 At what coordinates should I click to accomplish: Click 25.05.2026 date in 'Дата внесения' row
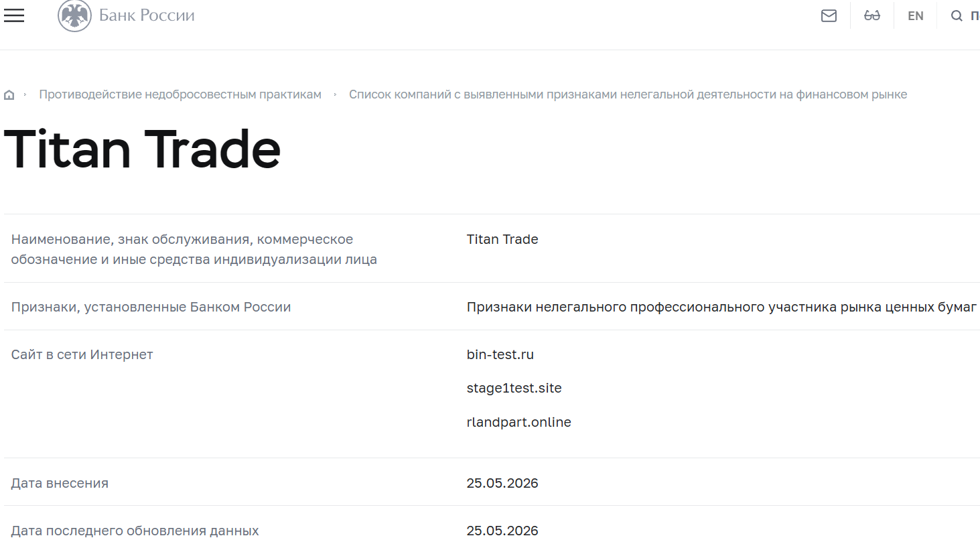click(502, 483)
